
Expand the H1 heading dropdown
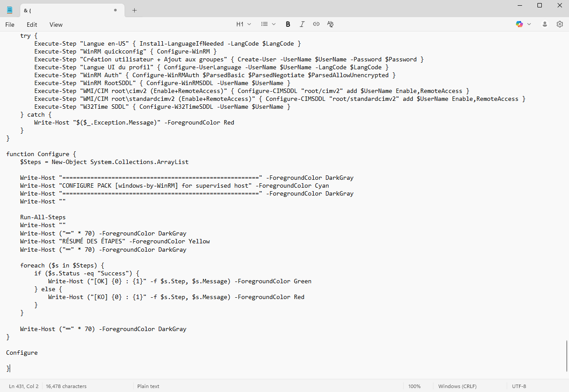tap(243, 25)
